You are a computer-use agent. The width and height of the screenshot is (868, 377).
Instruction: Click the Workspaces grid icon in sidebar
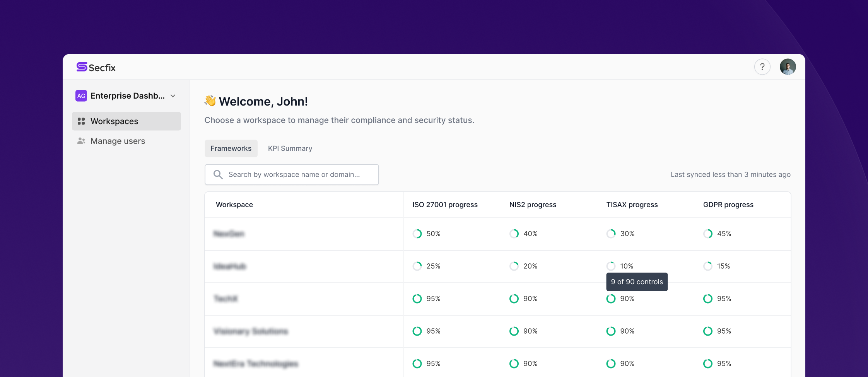(81, 121)
